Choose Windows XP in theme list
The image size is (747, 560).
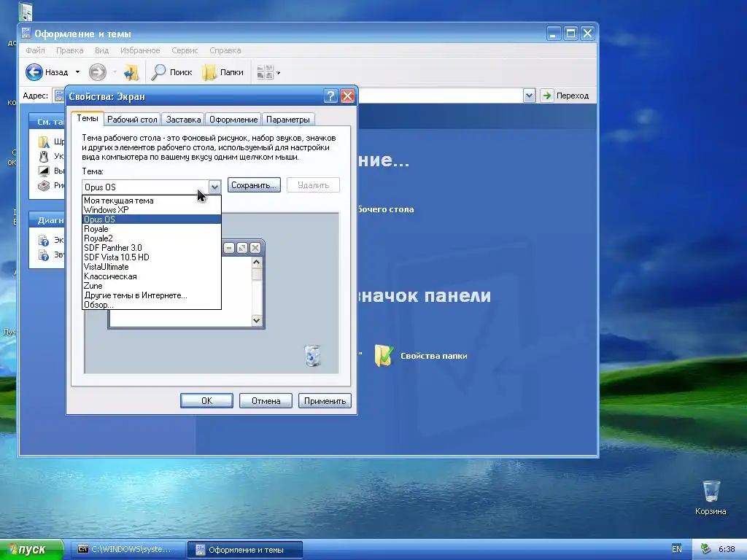[x=152, y=210]
